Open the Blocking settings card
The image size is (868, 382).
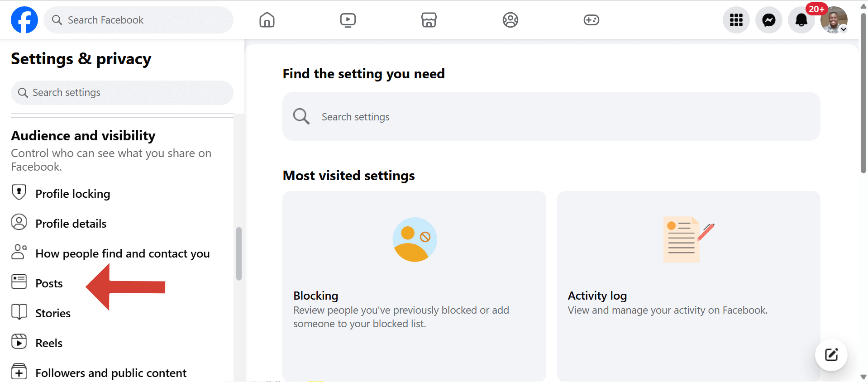[414, 286]
